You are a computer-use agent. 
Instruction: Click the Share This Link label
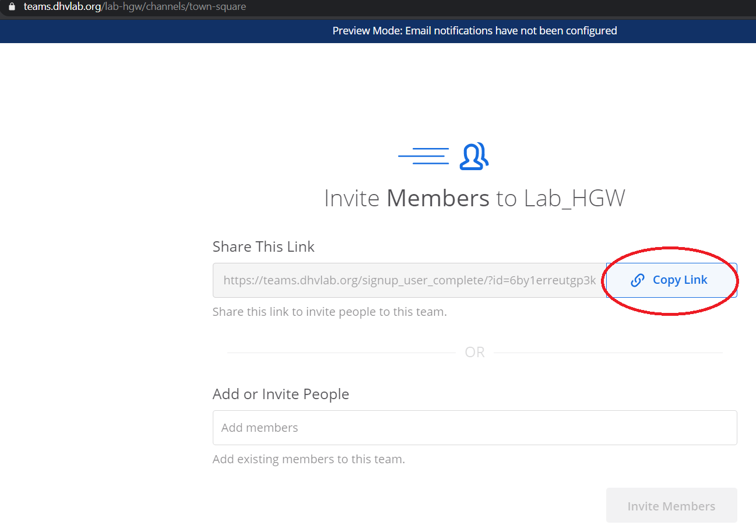(x=263, y=246)
